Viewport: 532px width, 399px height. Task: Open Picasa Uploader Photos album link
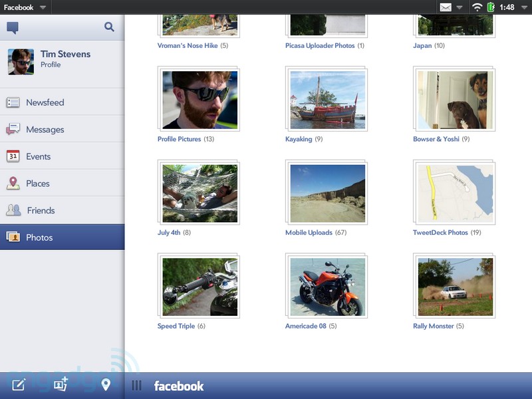[320, 45]
